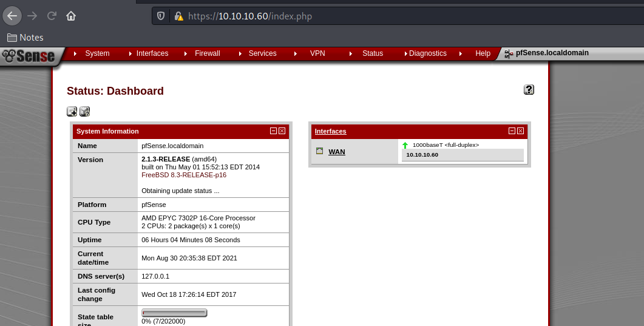Minimize the System Information widget
This screenshot has width=644, height=326.
273,131
